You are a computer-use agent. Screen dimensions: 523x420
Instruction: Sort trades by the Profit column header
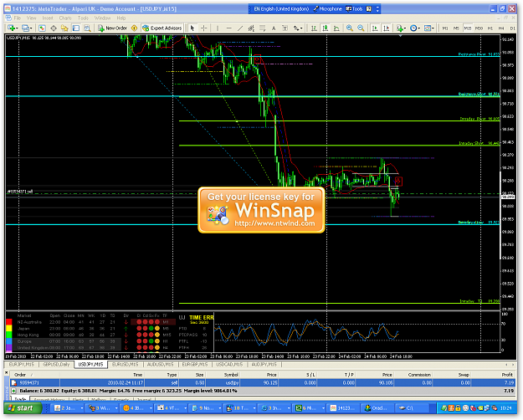coord(507,375)
